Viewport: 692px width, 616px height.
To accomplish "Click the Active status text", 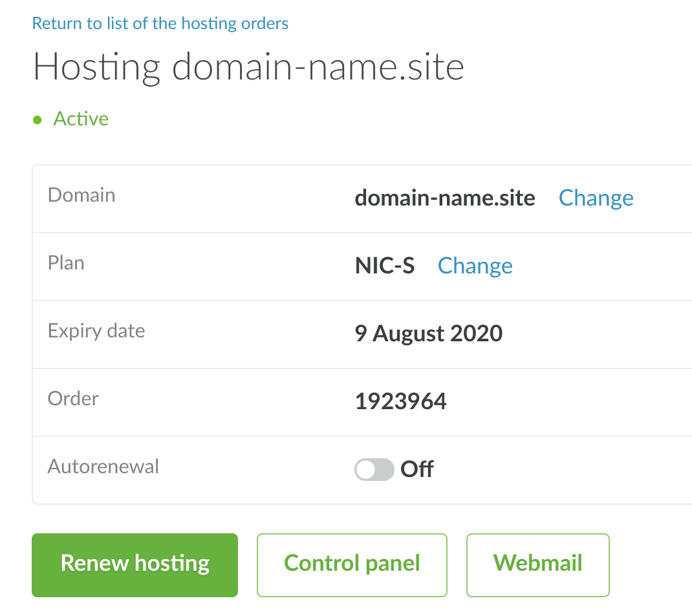I will tap(81, 119).
